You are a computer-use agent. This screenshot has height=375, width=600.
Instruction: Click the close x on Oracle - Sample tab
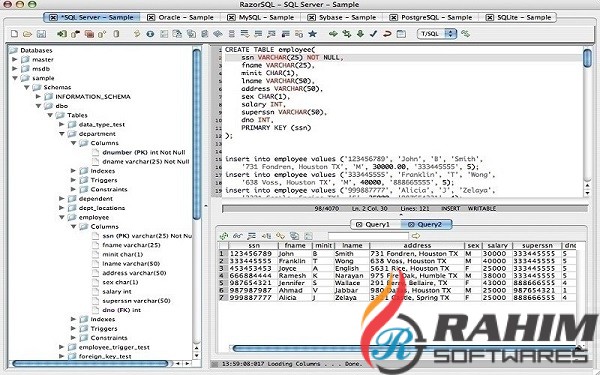pos(151,18)
